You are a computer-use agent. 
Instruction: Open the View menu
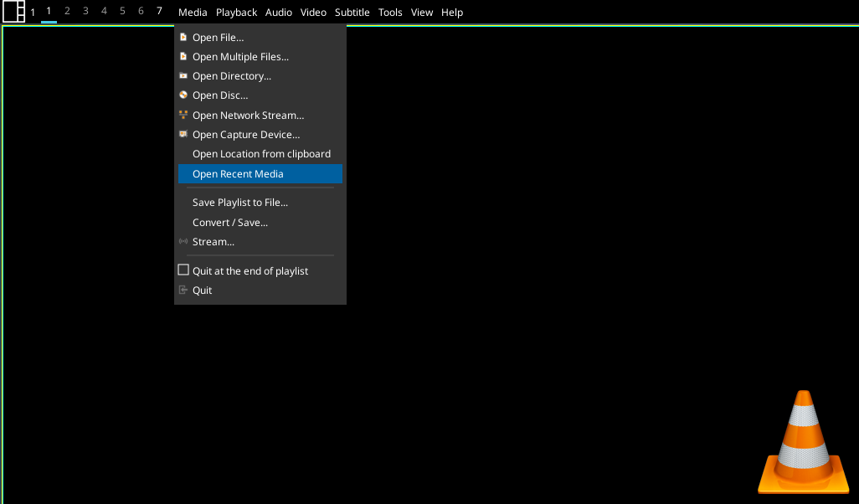[422, 12]
